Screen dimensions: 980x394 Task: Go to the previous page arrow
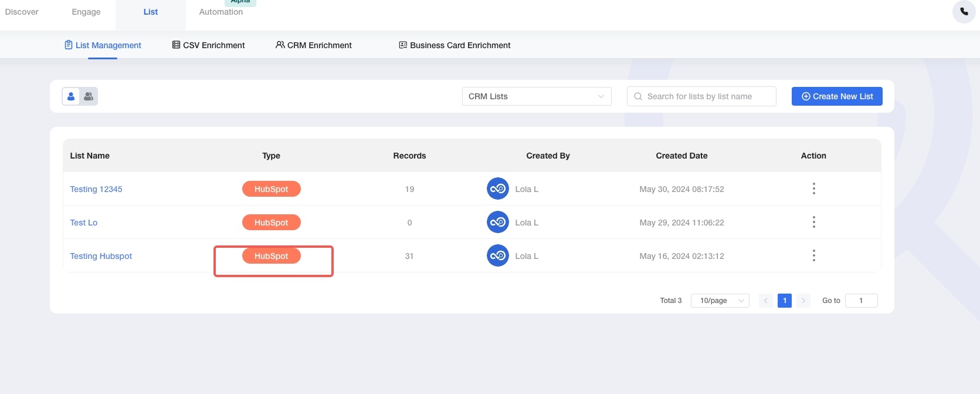[765, 301]
